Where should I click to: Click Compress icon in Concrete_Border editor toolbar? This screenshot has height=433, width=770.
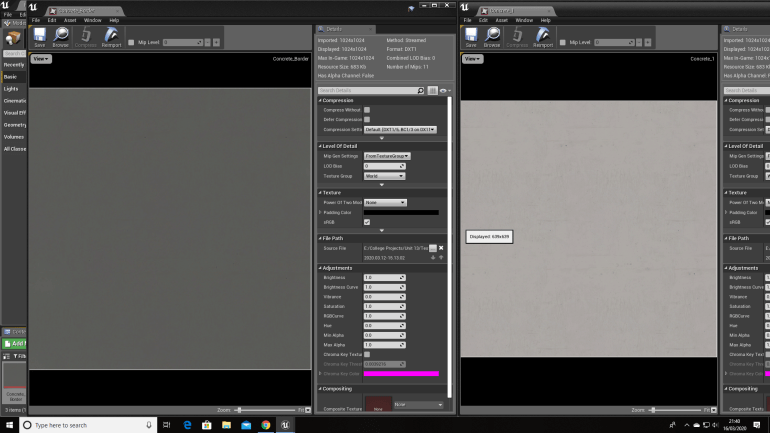(x=85, y=37)
